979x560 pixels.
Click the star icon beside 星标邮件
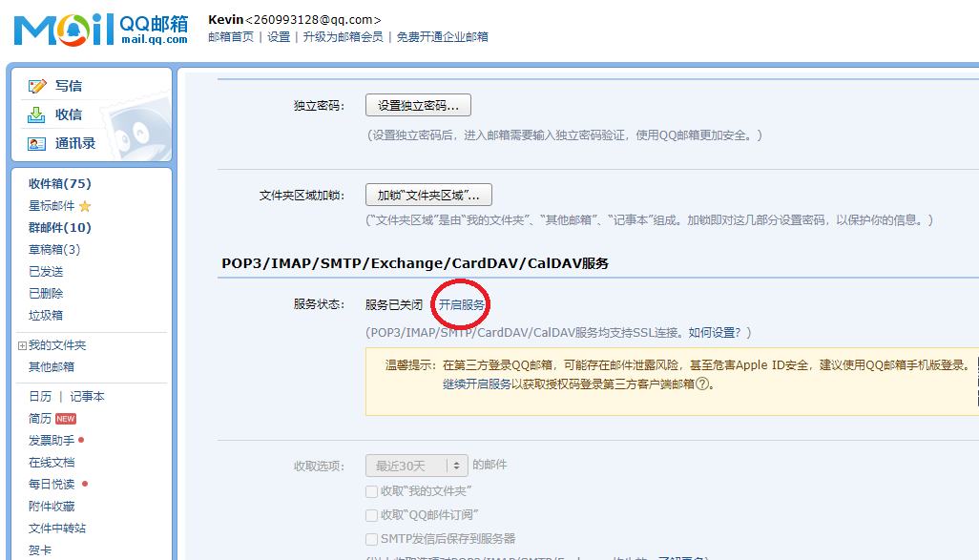click(x=85, y=206)
